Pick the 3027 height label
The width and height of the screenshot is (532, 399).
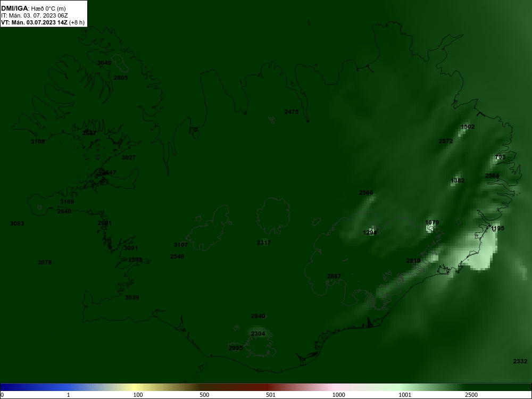tap(129, 157)
